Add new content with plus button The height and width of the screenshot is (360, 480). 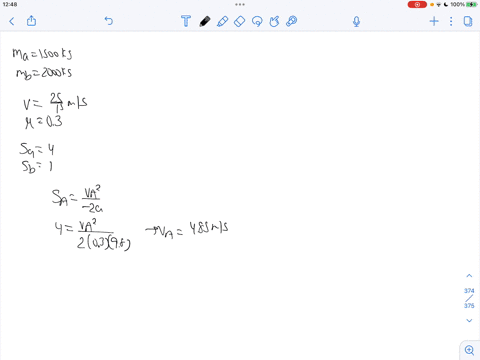pos(434,21)
